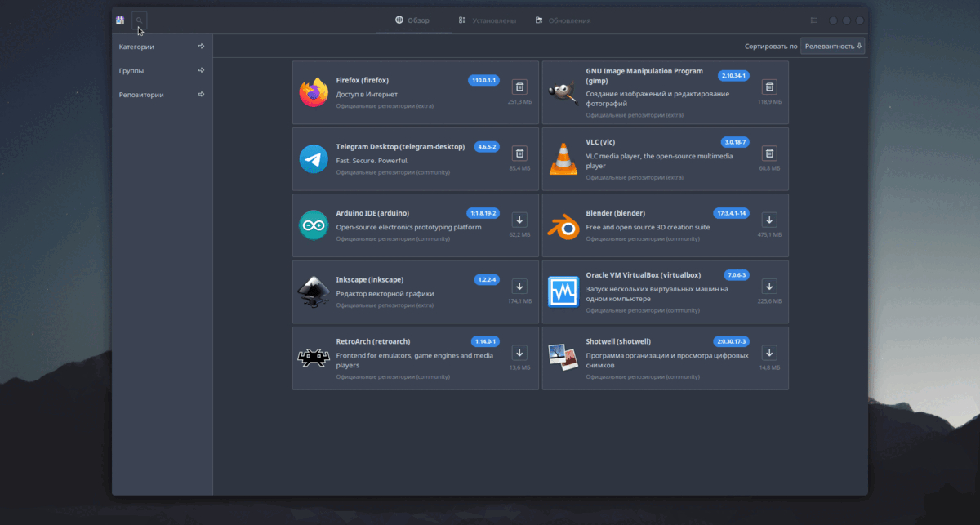
Task: Remove Firefox with its trash button
Action: (x=519, y=87)
